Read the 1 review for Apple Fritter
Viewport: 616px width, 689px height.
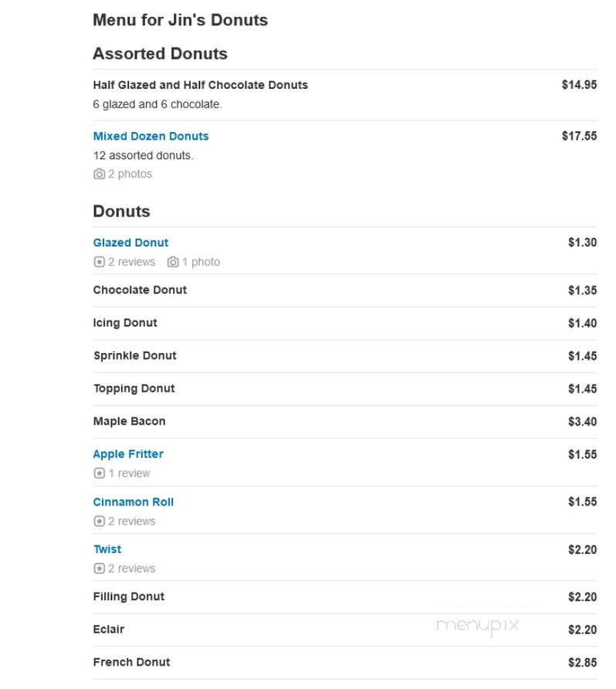click(x=129, y=473)
